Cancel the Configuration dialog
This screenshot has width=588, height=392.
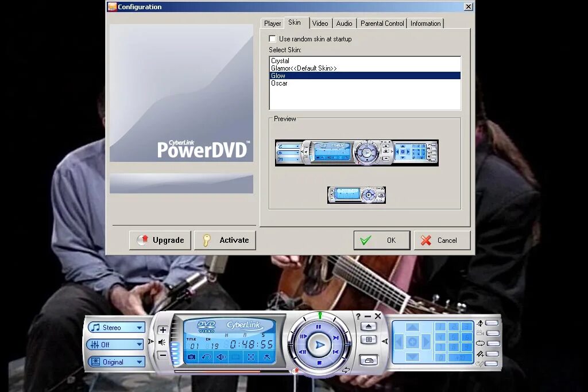[442, 240]
